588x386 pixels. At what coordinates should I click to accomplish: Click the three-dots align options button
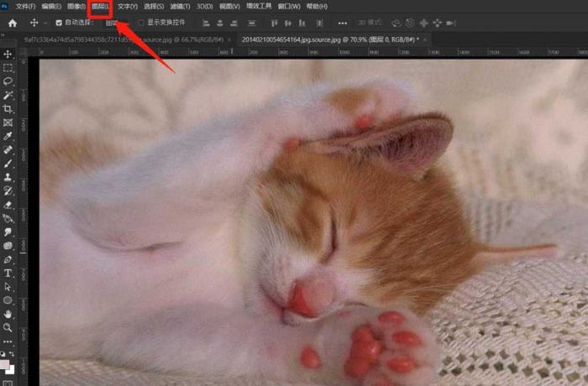[x=342, y=23]
